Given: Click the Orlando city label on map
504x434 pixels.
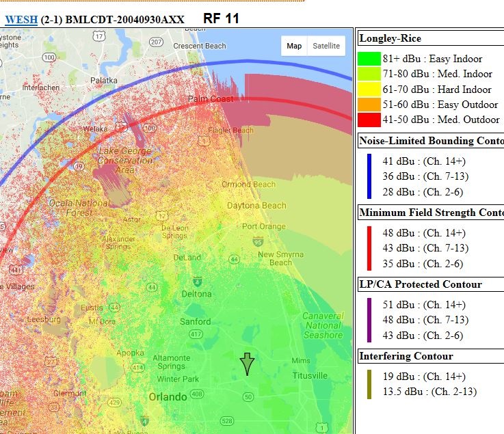Looking at the screenshot, I should coord(168,397).
